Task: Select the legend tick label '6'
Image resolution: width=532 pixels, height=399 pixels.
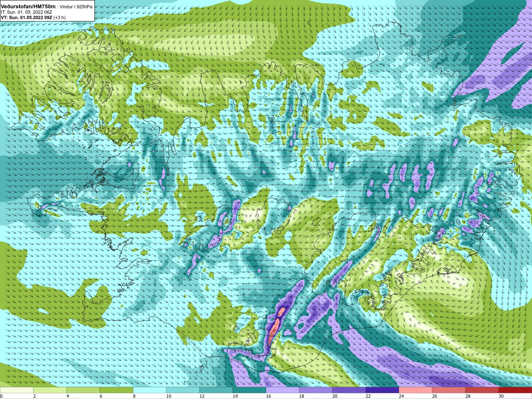Action: [101, 396]
